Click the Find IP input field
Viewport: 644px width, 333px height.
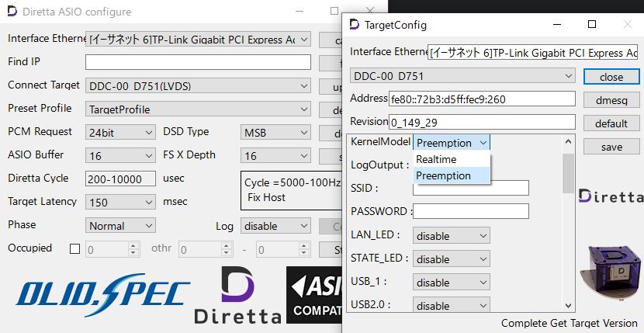pyautogui.click(x=198, y=62)
